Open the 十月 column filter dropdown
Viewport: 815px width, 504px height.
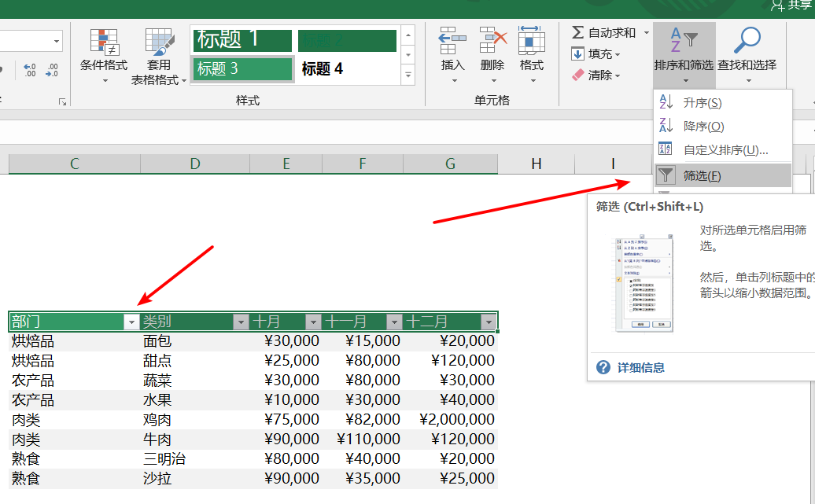pos(313,322)
